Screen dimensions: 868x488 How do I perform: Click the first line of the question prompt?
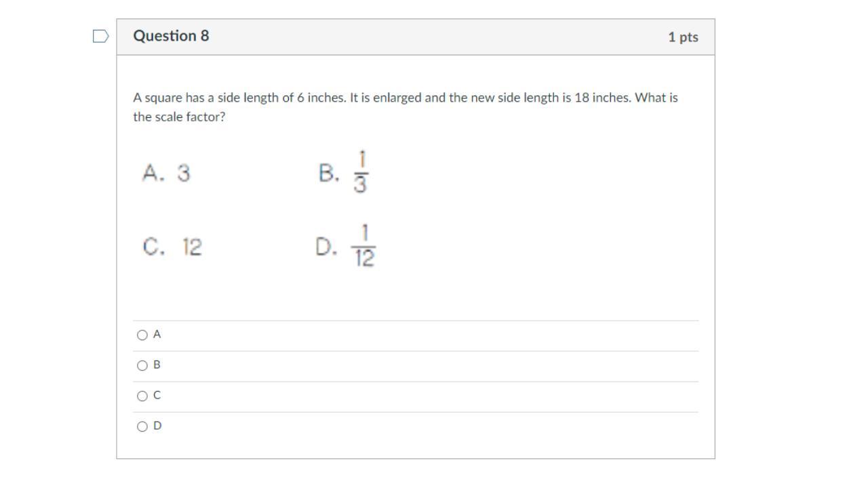click(405, 98)
